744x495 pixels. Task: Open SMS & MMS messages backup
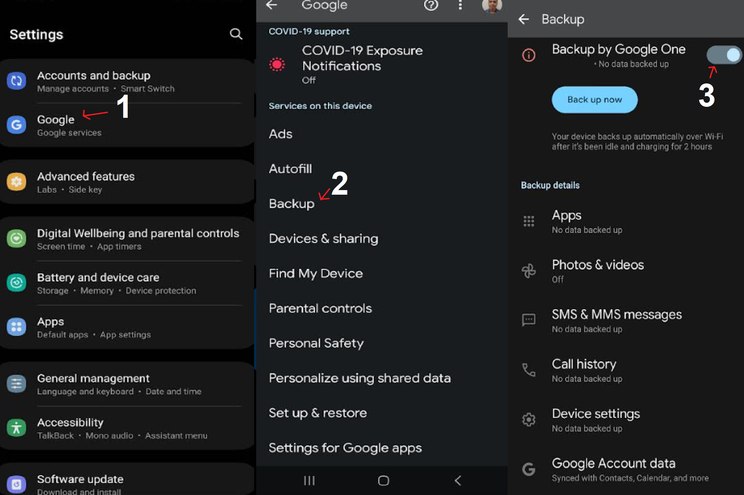click(x=626, y=320)
